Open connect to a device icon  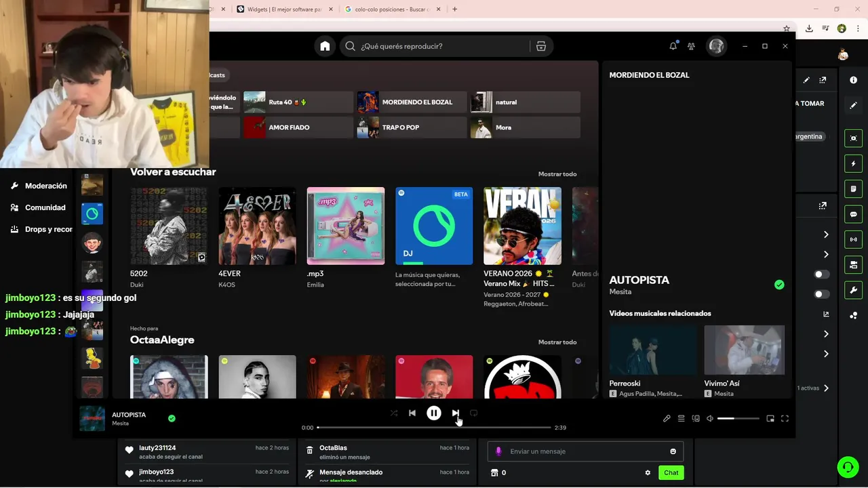coord(696,418)
